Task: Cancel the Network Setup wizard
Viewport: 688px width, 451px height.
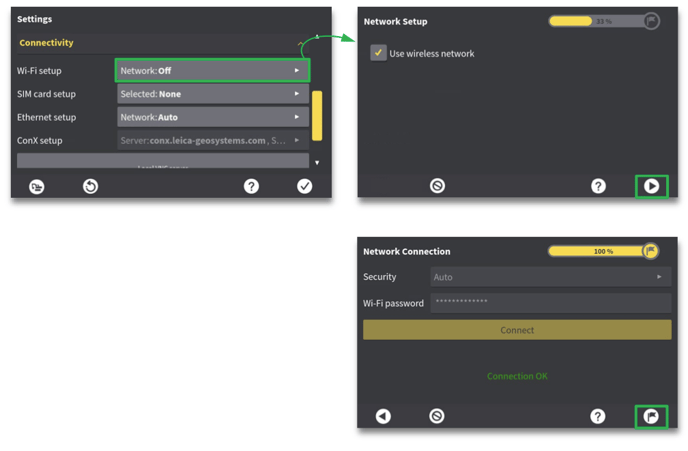Action: coord(437,186)
